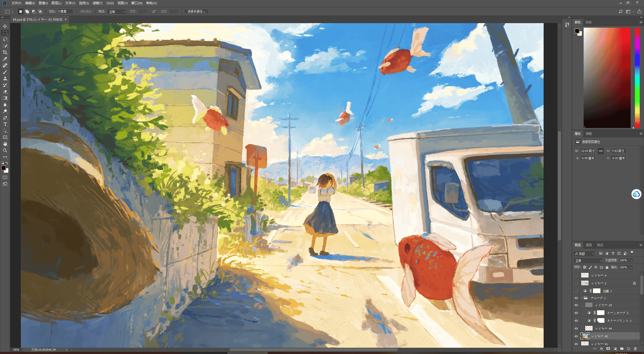The width and height of the screenshot is (644, 354).
Task: Click the foreground color swatch in toolbox
Action: pyautogui.click(x=4, y=168)
